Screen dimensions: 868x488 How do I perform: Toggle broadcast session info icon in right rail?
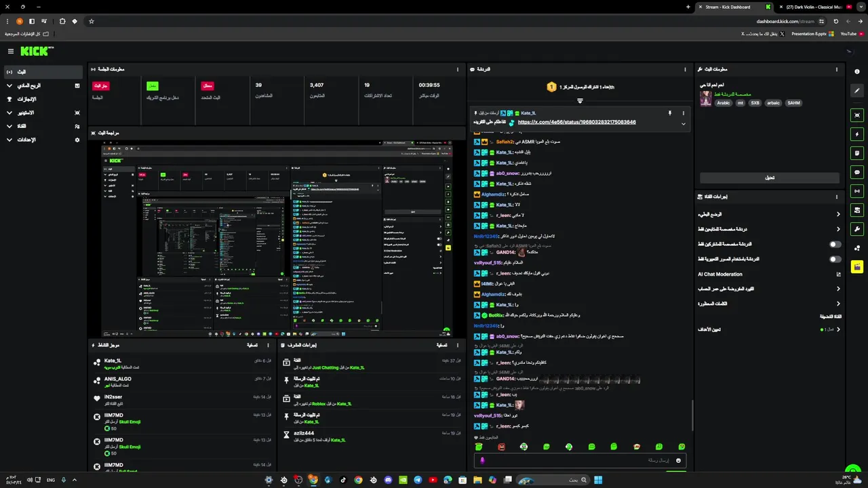coord(857,191)
